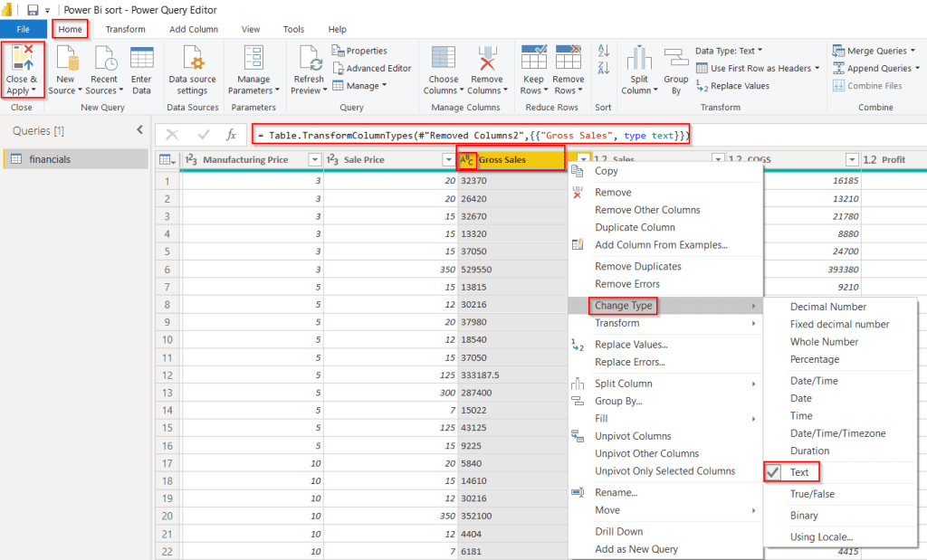The width and height of the screenshot is (927, 560).
Task: Select the financials query
Action: pyautogui.click(x=76, y=159)
